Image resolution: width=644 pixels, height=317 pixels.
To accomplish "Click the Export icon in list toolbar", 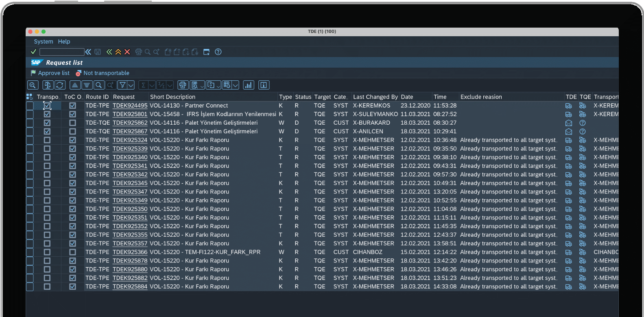I will (x=211, y=85).
